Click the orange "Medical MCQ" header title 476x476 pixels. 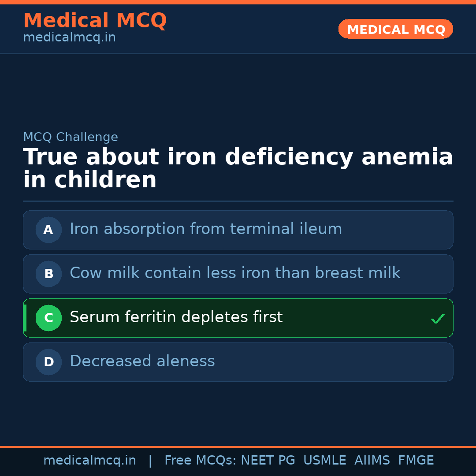pos(95,21)
